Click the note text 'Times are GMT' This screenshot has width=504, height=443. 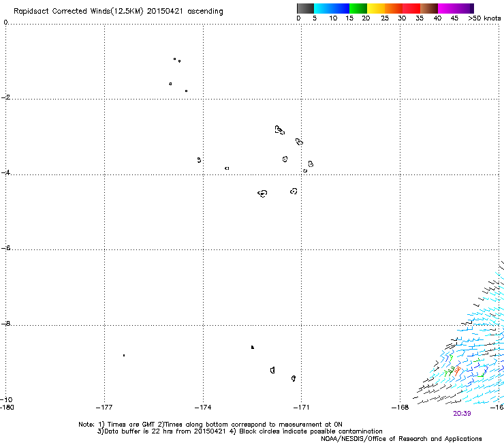pos(132,425)
